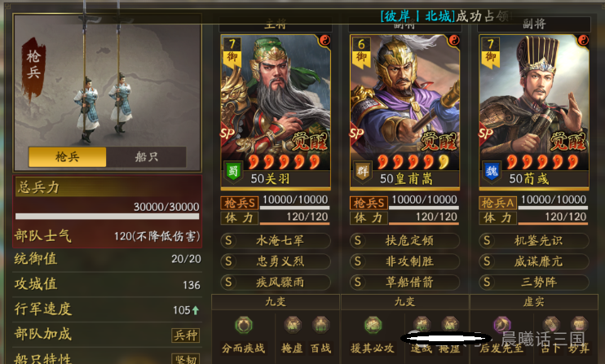Click the 坚韧 ship trait tag
This screenshot has height=364, width=605.
pyautogui.click(x=186, y=358)
